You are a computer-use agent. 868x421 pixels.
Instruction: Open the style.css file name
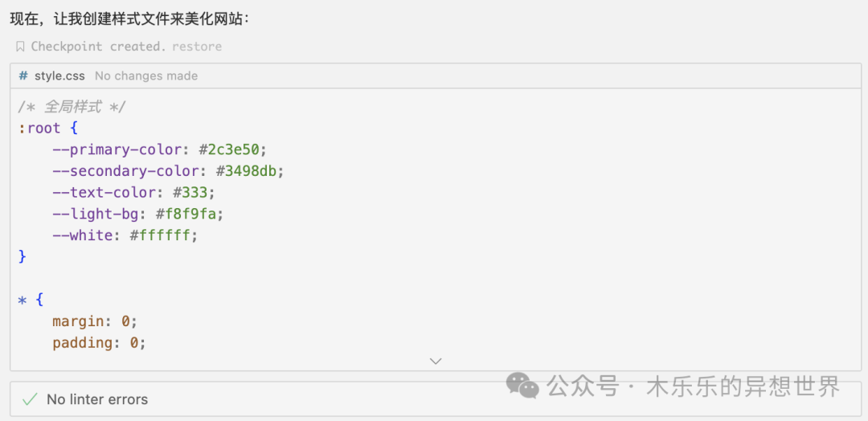point(59,76)
